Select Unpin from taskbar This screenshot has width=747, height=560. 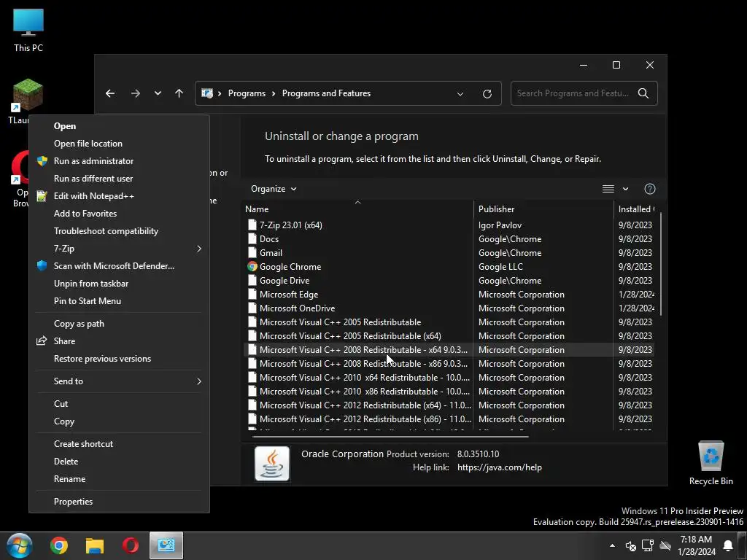tap(119, 284)
